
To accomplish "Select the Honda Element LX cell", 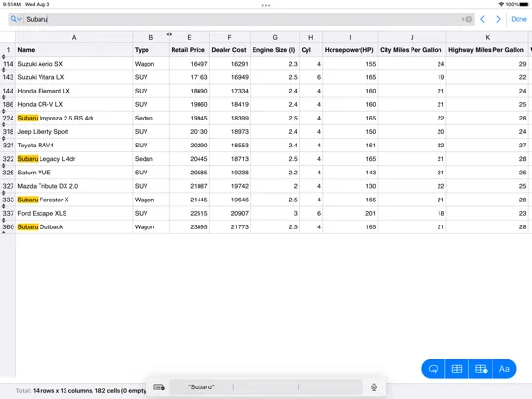I will 74,91.
